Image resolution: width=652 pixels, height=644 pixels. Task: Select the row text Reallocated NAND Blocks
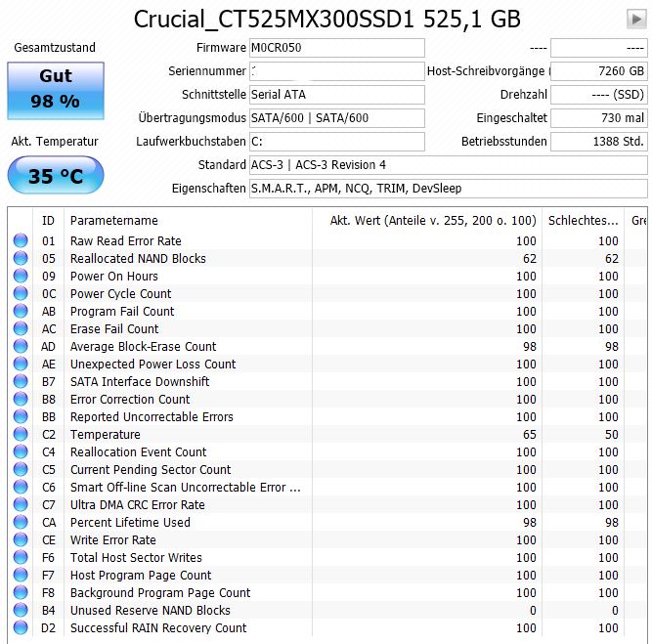138,259
